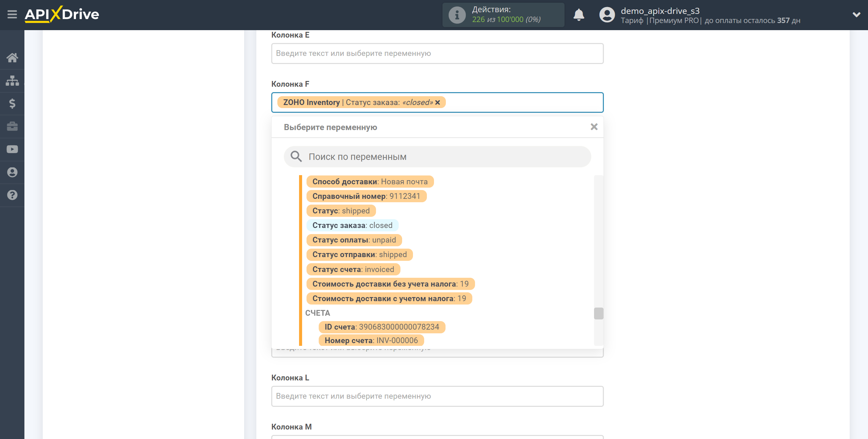Open the connections sitemap icon
Image resolution: width=868 pixels, height=439 pixels.
pos(12,81)
